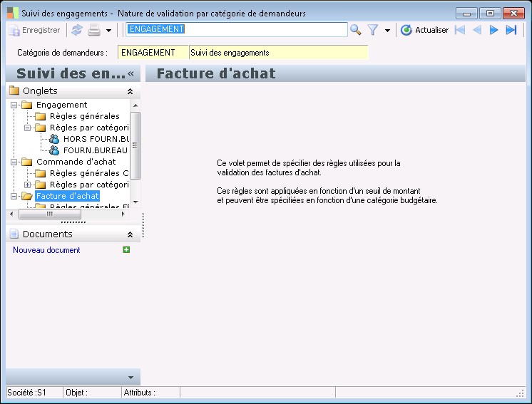Click the tree vertical scrollbar up arrow

[x=135, y=105]
